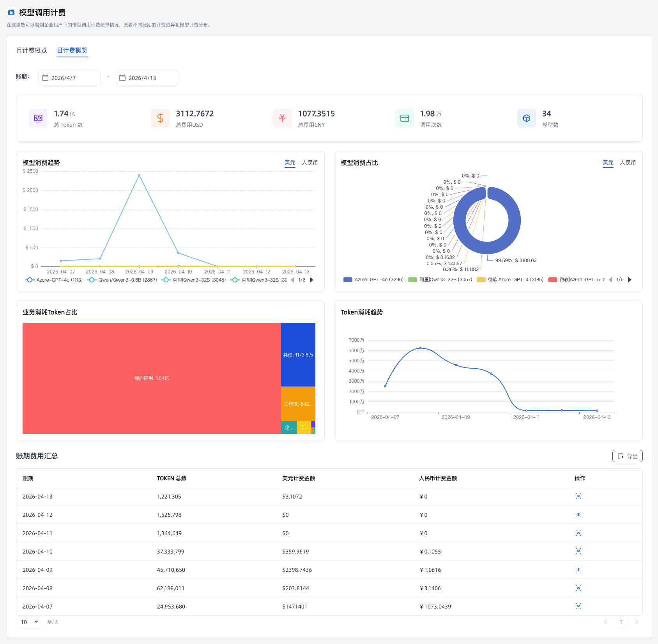The height and width of the screenshot is (644, 658).
Task: Open page 1 in table pagination
Action: (621, 622)
